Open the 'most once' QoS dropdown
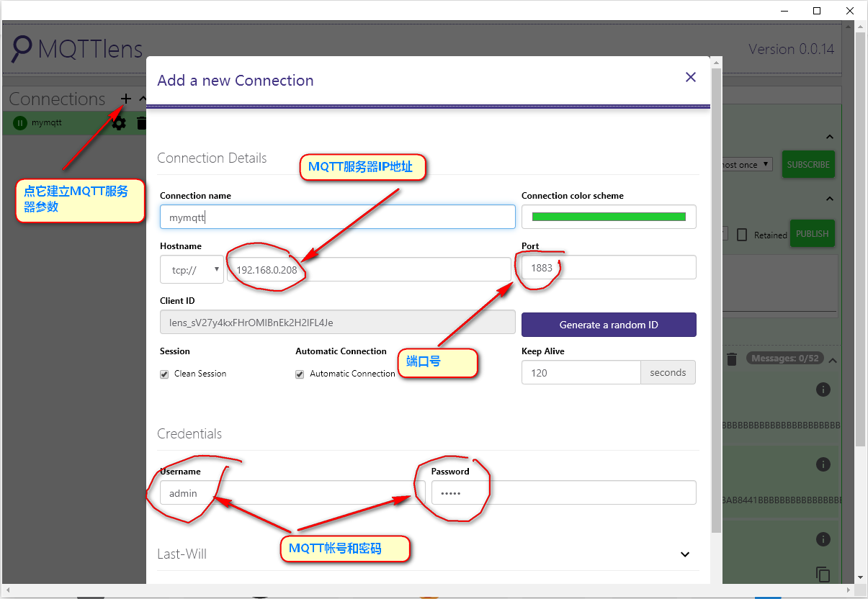 746,164
